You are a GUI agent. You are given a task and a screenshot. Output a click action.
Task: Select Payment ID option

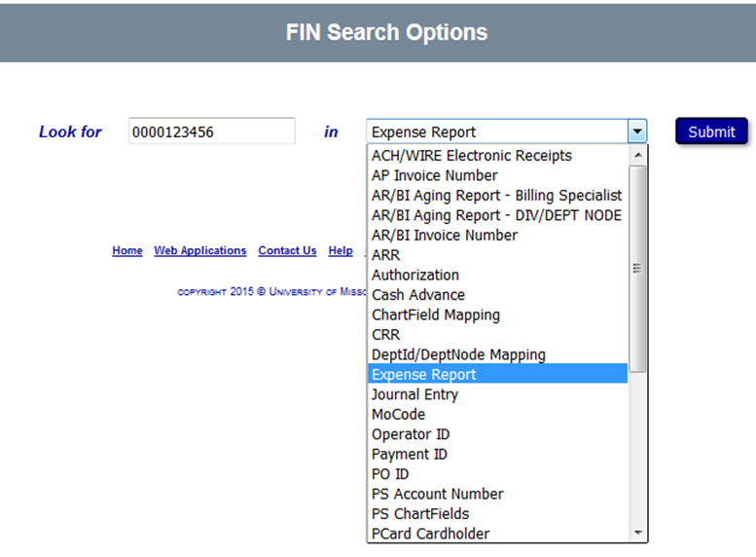tap(497, 454)
